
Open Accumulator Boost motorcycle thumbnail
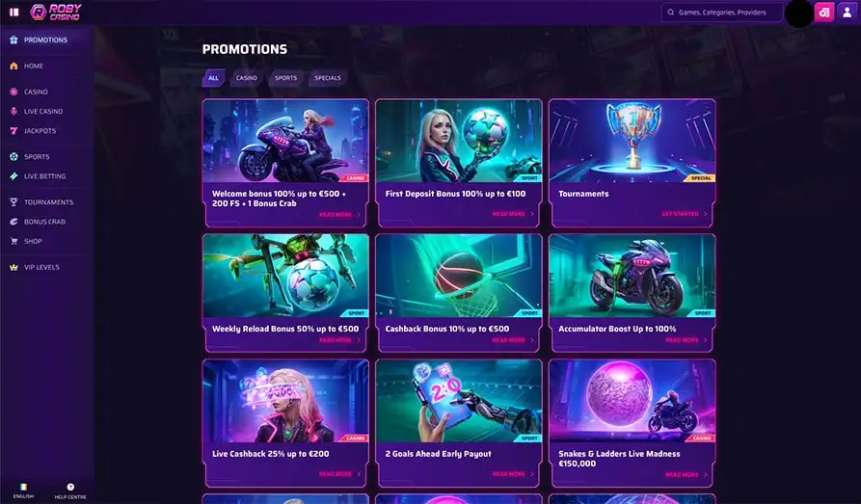tap(632, 277)
